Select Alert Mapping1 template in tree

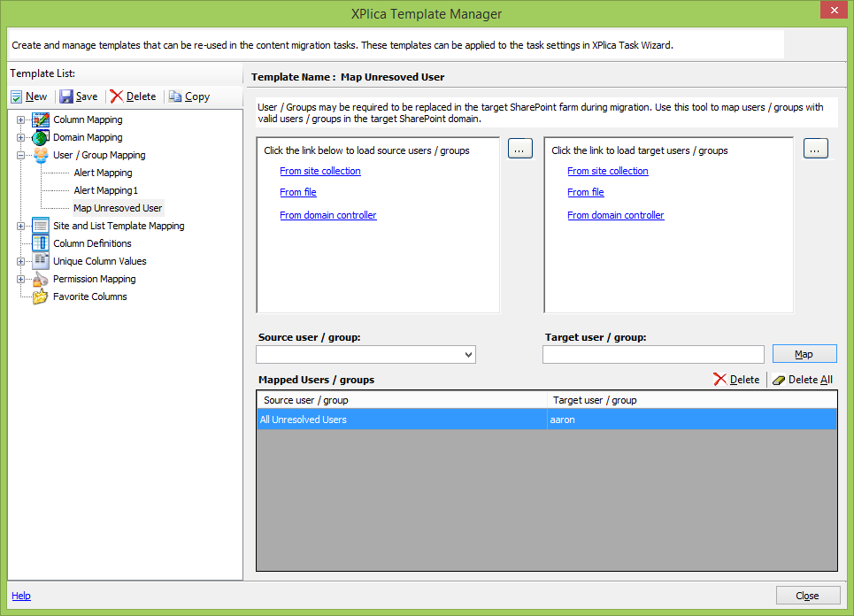point(106,190)
